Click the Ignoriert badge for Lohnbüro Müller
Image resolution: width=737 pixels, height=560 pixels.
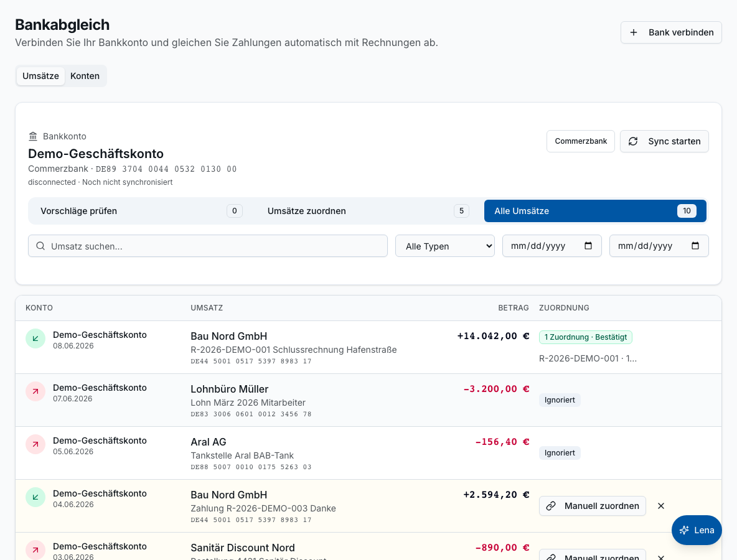(x=560, y=400)
